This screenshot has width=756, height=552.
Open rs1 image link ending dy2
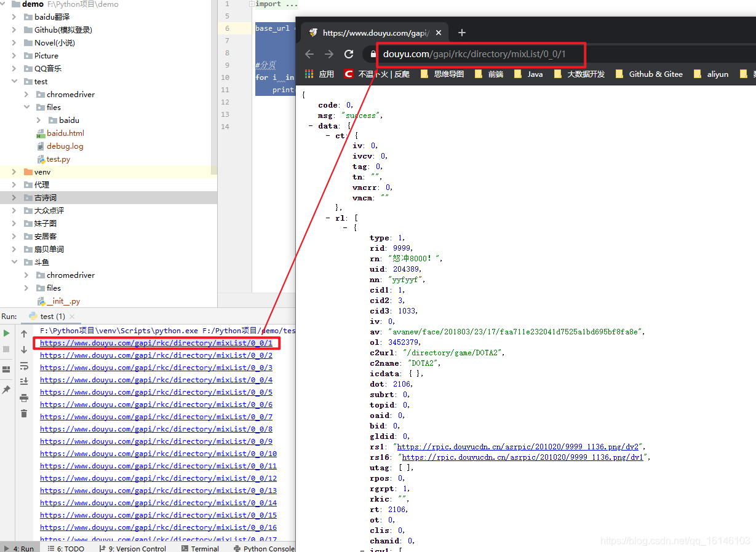(518, 447)
